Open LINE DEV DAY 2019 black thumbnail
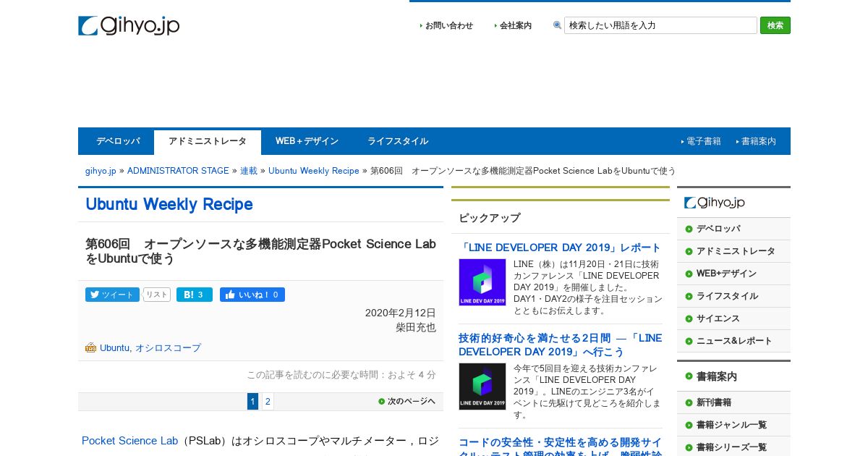Screen dimensions: 868x456 tap(482, 387)
